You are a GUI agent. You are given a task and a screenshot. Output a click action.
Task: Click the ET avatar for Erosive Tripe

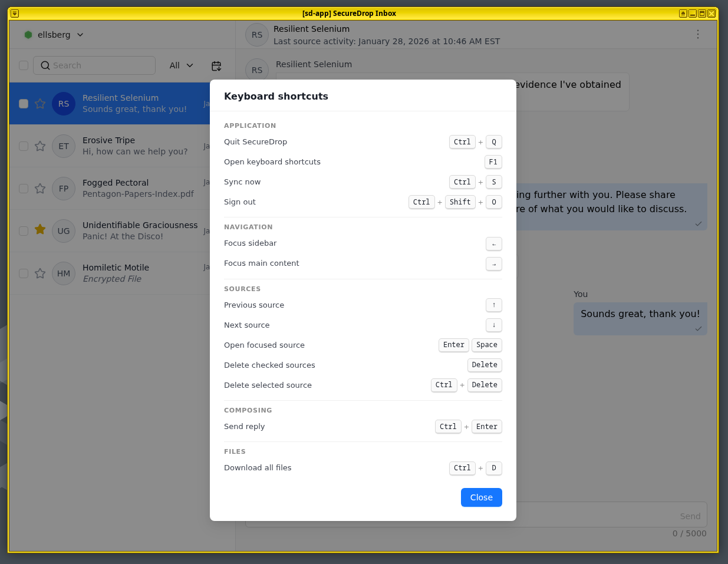tap(64, 146)
